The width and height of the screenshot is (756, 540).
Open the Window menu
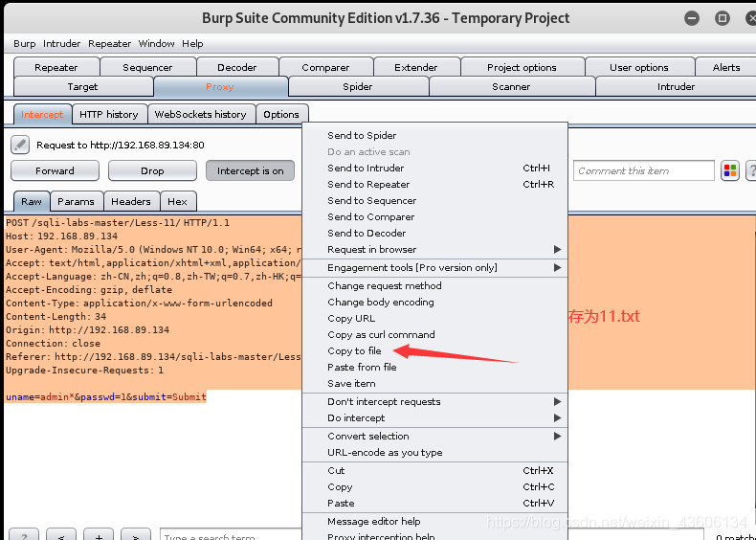click(x=156, y=44)
